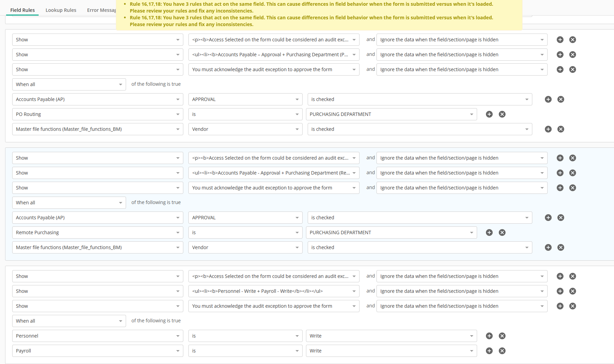Viewport: 614px width, 364px height.
Task: Add condition after Vendor row in Remote Purchasing rule
Action: (x=548, y=247)
